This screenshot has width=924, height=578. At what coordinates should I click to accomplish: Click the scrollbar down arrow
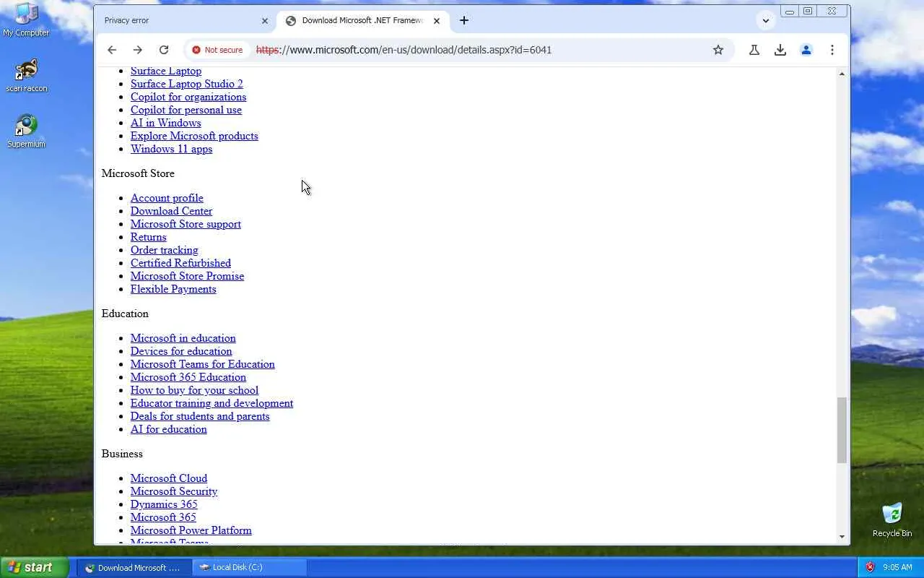842,537
